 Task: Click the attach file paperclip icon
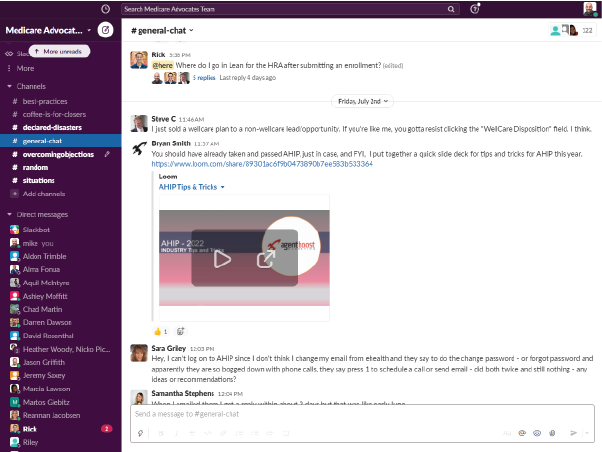point(552,433)
